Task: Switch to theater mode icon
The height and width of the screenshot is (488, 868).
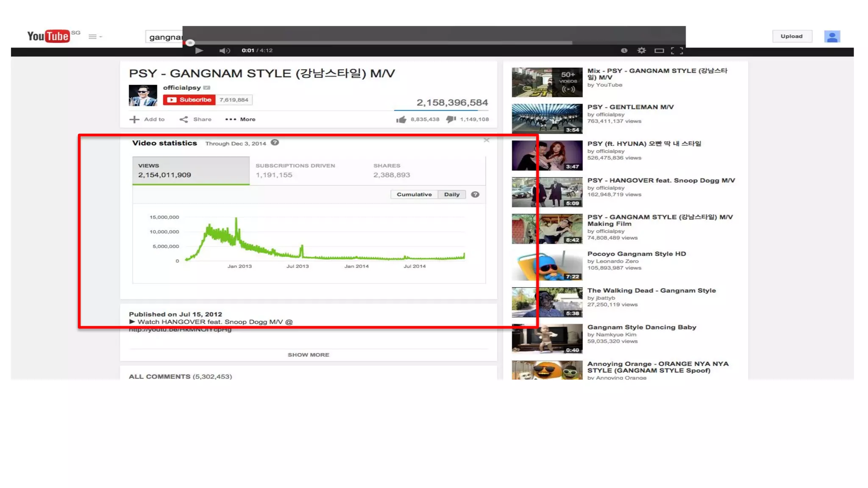Action: 659,51
